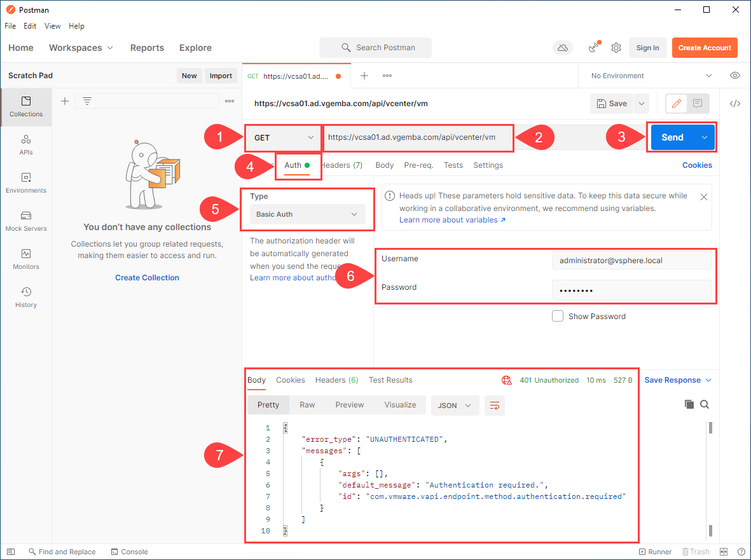Click the Create Account button
This screenshot has height=560, width=751.
(704, 48)
